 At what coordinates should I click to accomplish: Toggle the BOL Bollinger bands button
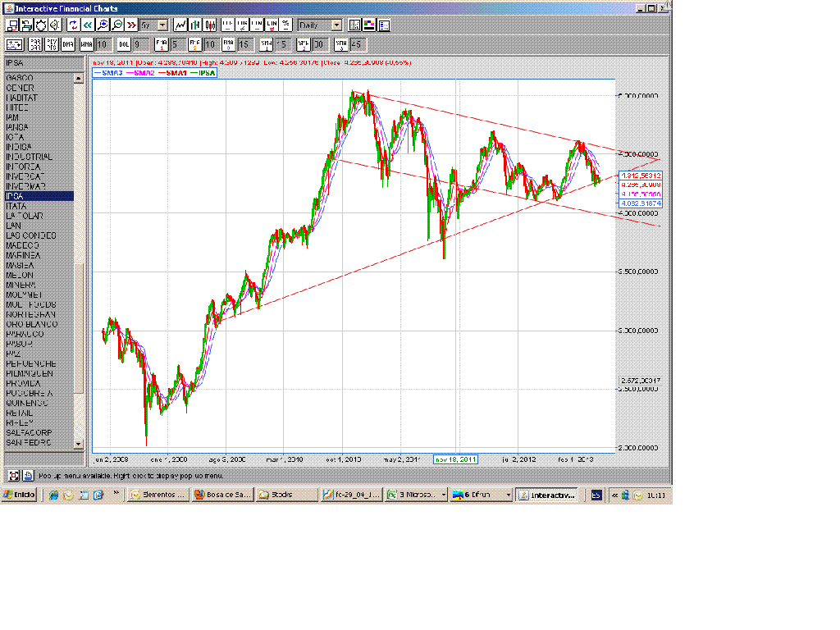tap(124, 44)
